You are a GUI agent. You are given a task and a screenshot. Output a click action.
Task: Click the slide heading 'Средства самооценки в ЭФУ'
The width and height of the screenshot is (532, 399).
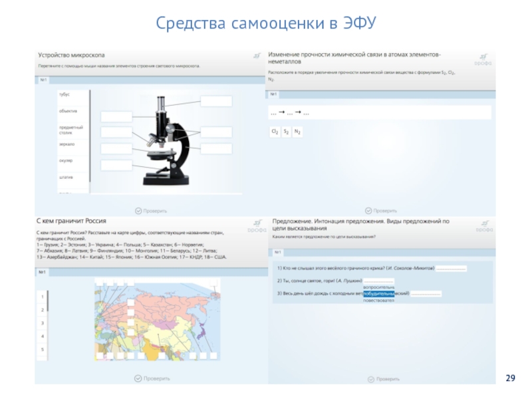(x=266, y=23)
